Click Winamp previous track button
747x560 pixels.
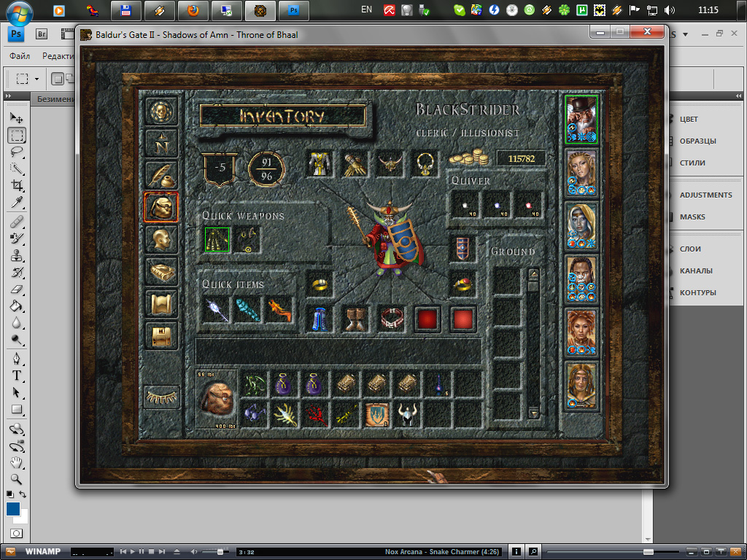coord(123,551)
